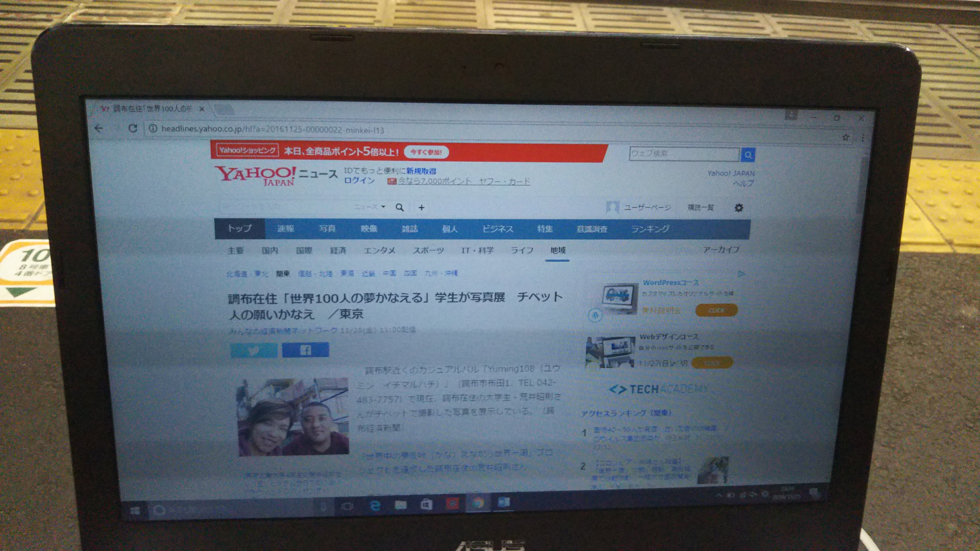Click the browser reload icon
The image size is (980, 551).
click(x=133, y=129)
